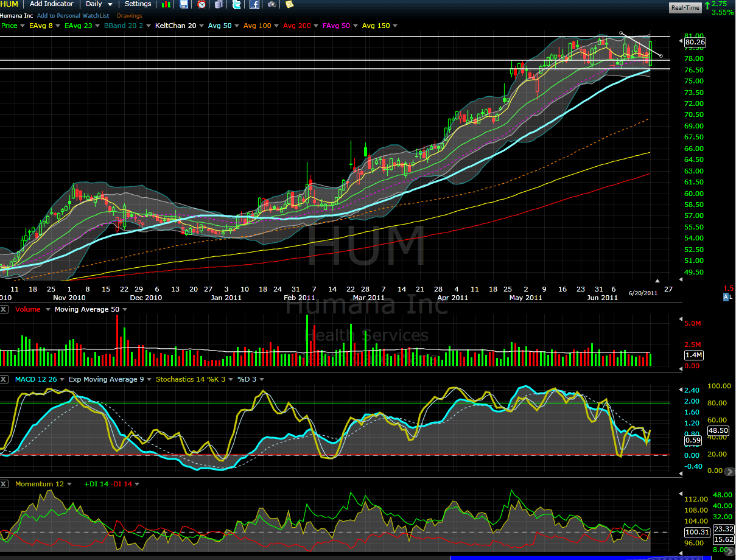Open the Add Indicator menu
736x560 pixels.
click(x=52, y=4)
